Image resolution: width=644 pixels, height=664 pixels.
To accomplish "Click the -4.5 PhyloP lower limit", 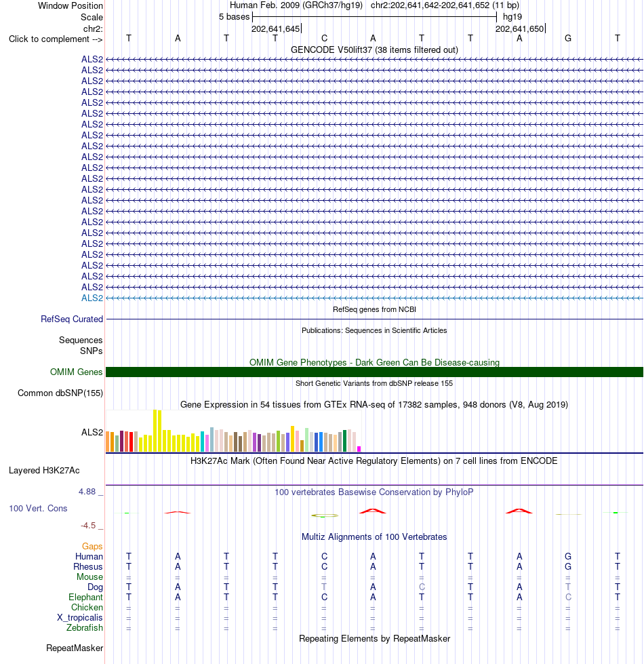I will [88, 526].
